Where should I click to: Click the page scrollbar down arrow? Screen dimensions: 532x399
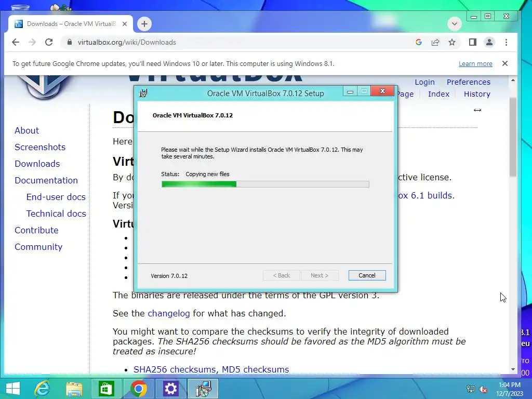[513, 369]
